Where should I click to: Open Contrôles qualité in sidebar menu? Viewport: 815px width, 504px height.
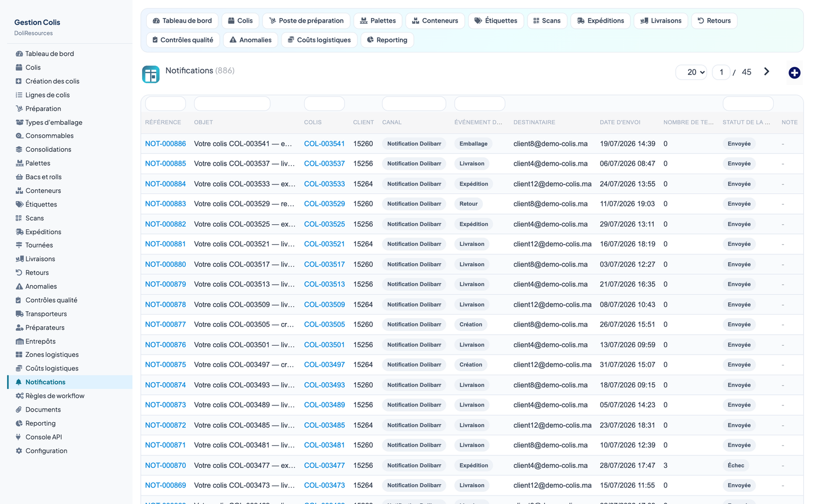(51, 300)
